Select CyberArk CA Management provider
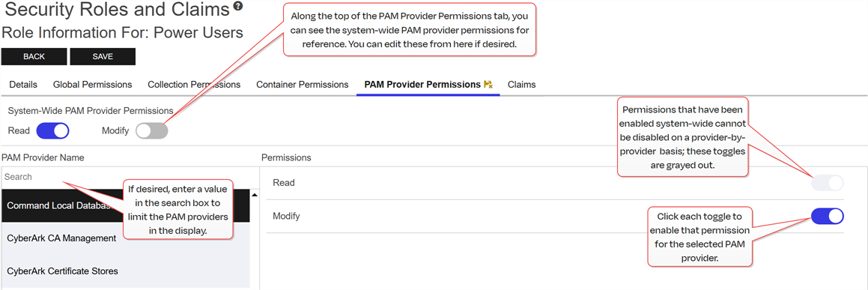Viewport: 868px width, 290px height. (126, 238)
